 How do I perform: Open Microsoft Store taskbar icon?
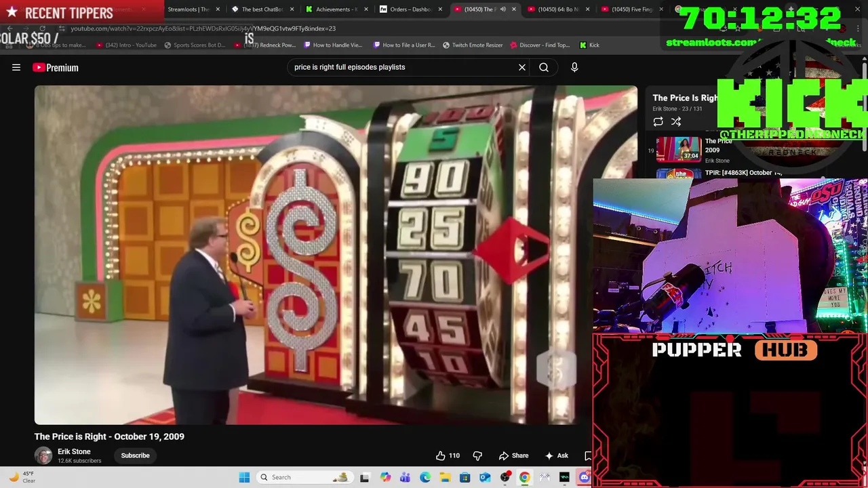click(465, 477)
